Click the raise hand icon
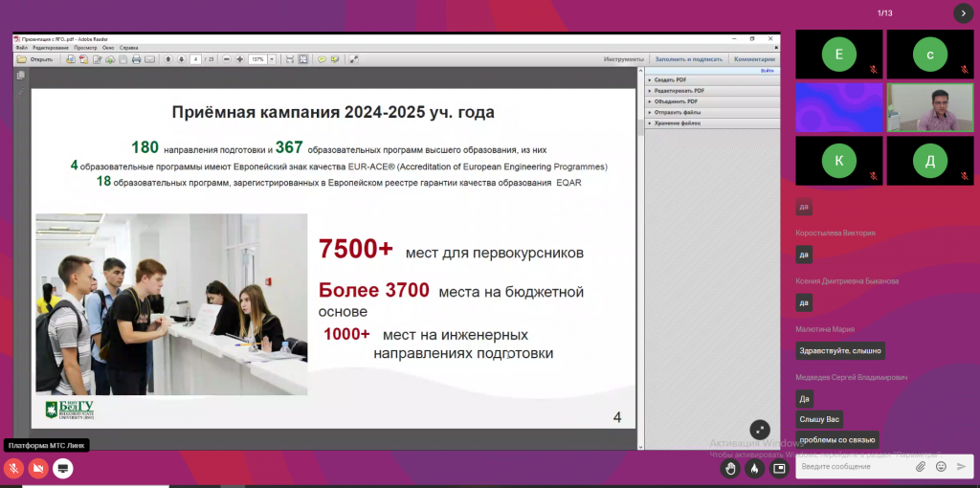 (x=730, y=468)
